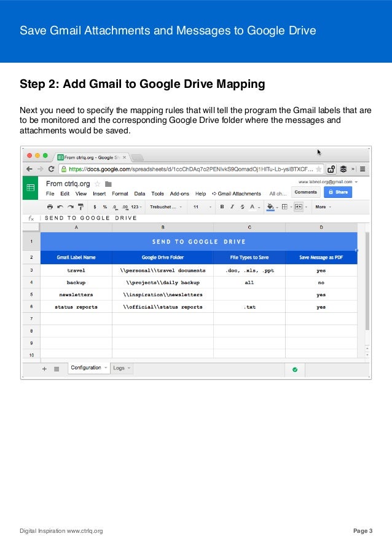Click the increase decimal places icon

pos(125,207)
